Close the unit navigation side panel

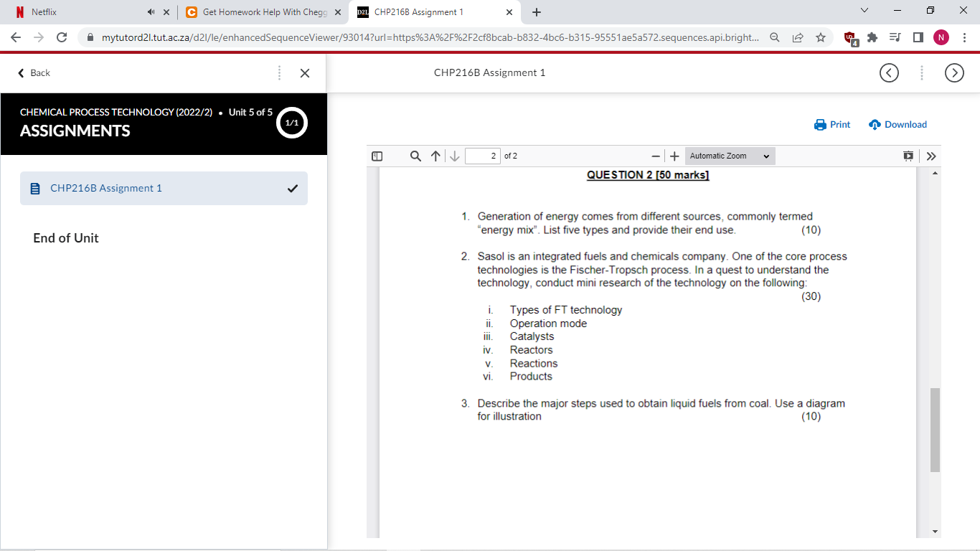305,72
